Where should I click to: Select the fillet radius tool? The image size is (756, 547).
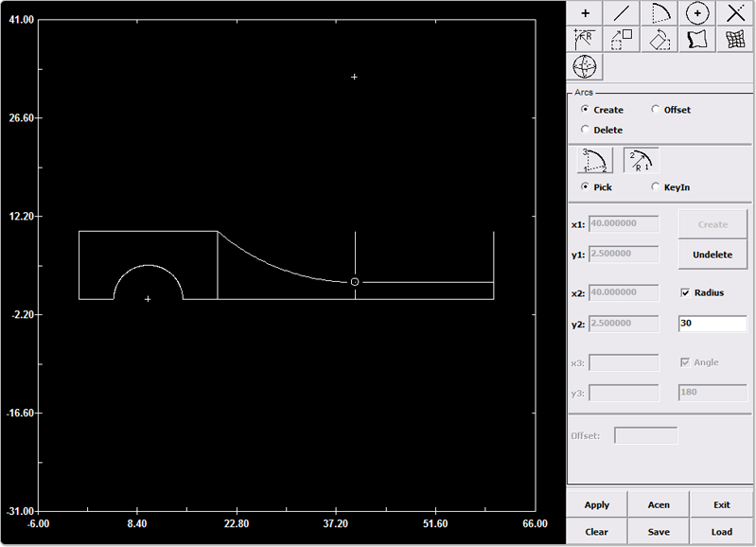click(x=585, y=40)
